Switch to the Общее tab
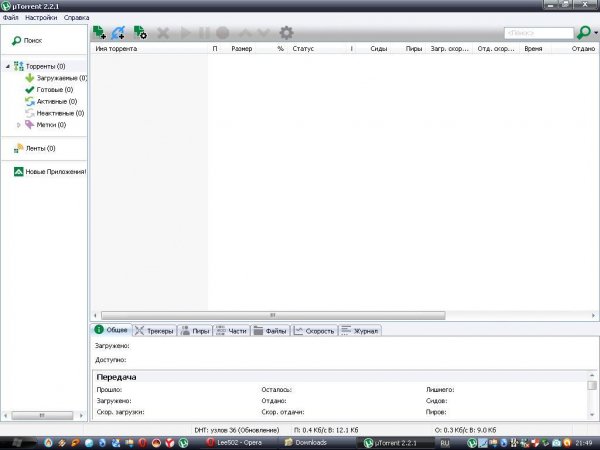 point(111,330)
